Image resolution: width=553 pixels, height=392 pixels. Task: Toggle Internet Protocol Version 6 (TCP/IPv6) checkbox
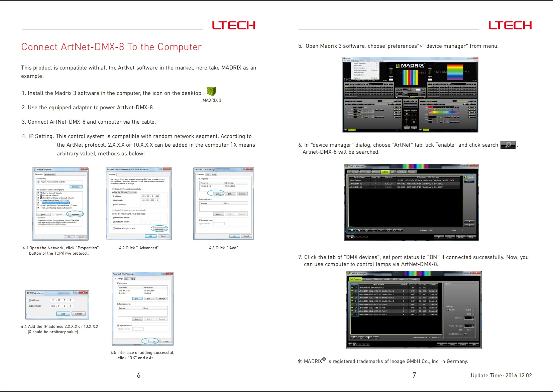tap(38, 200)
